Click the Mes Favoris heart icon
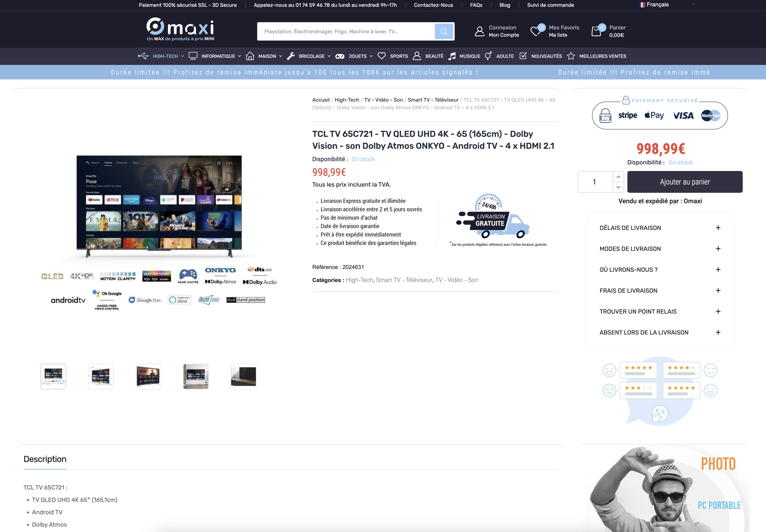766x532 pixels. [x=536, y=31]
